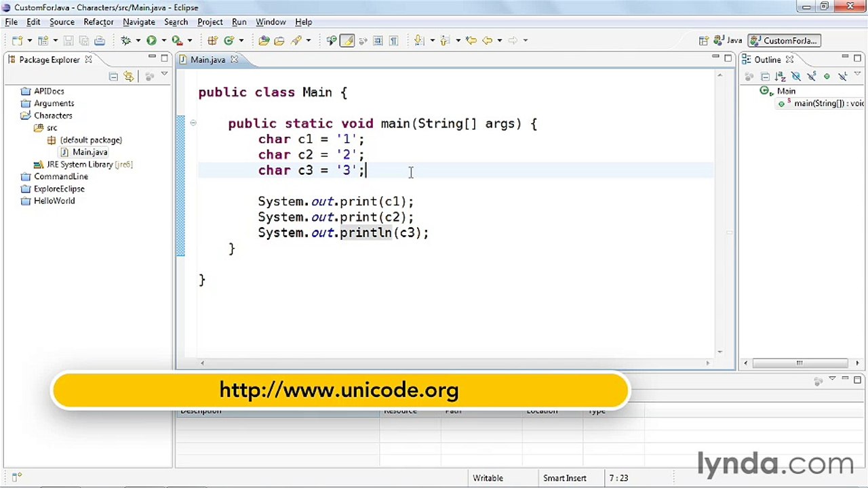This screenshot has width=868, height=488.
Task: Open the Run dropdown arrow
Action: point(164,41)
